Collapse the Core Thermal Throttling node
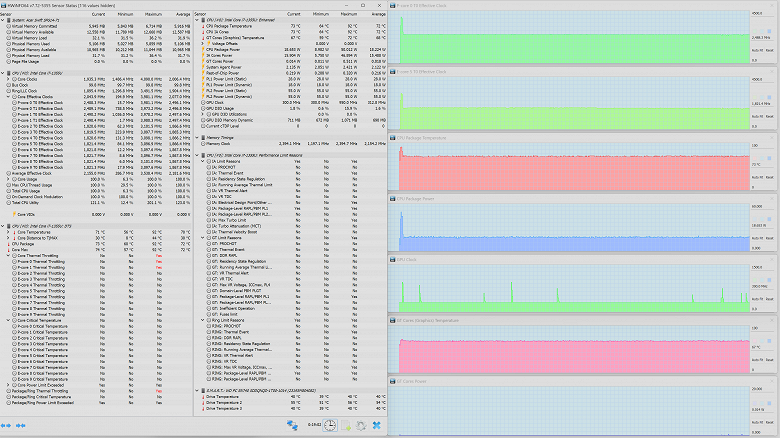 point(8,256)
